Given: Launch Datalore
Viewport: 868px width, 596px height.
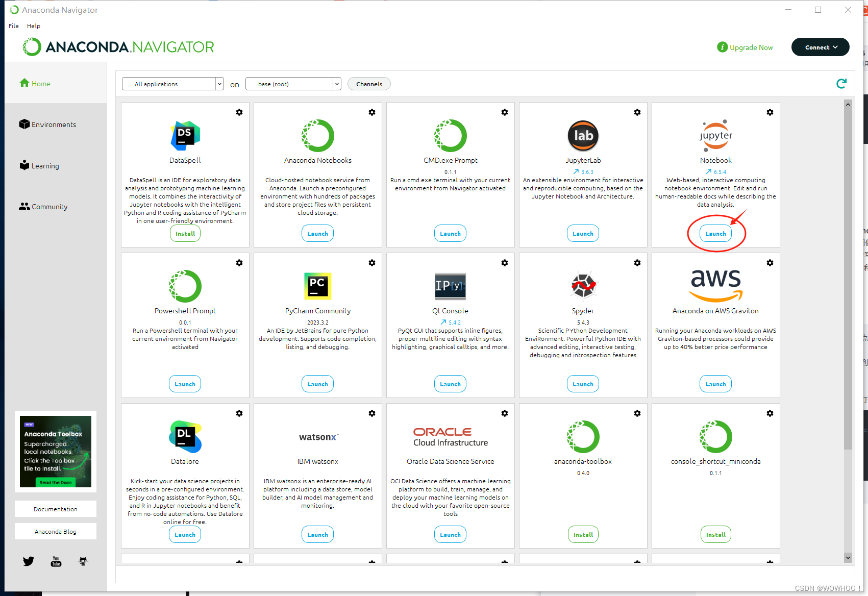Looking at the screenshot, I should (x=185, y=535).
